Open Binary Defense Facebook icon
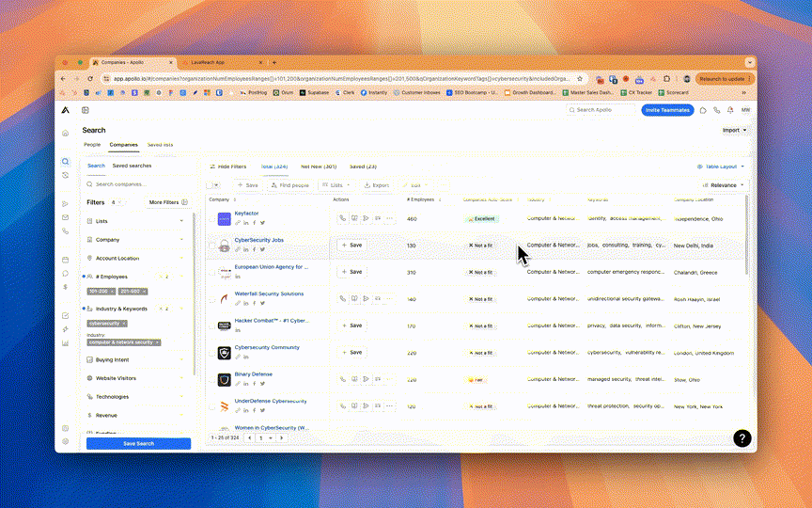 pos(255,384)
